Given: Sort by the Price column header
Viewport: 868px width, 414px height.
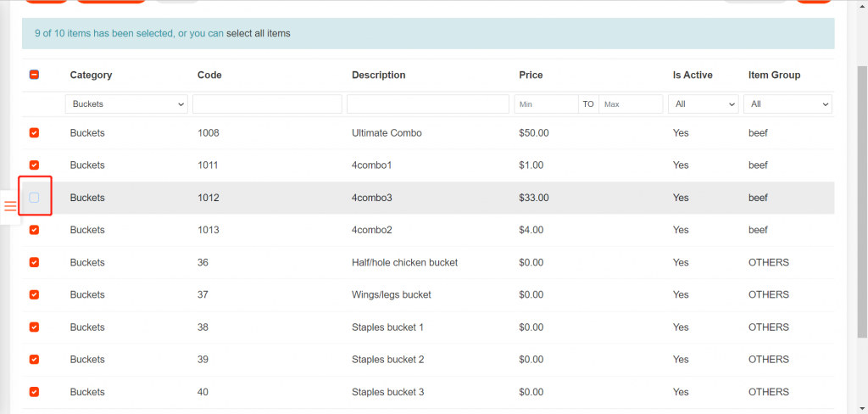Looking at the screenshot, I should (531, 75).
